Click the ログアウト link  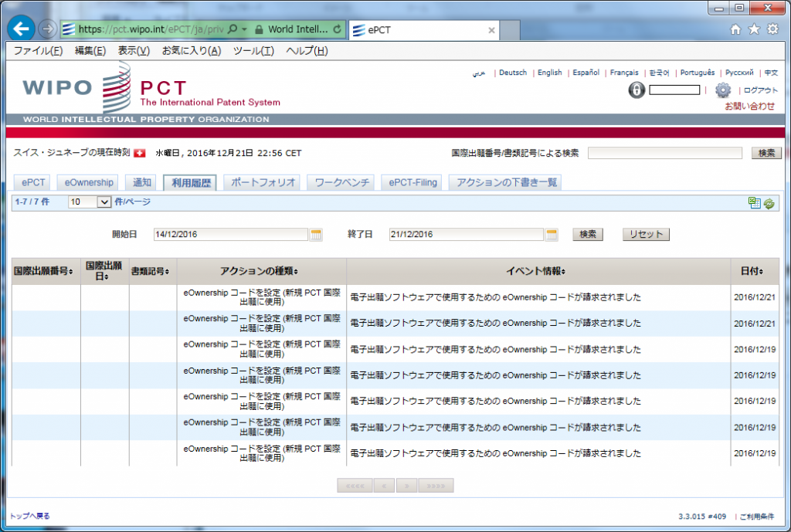click(x=761, y=89)
